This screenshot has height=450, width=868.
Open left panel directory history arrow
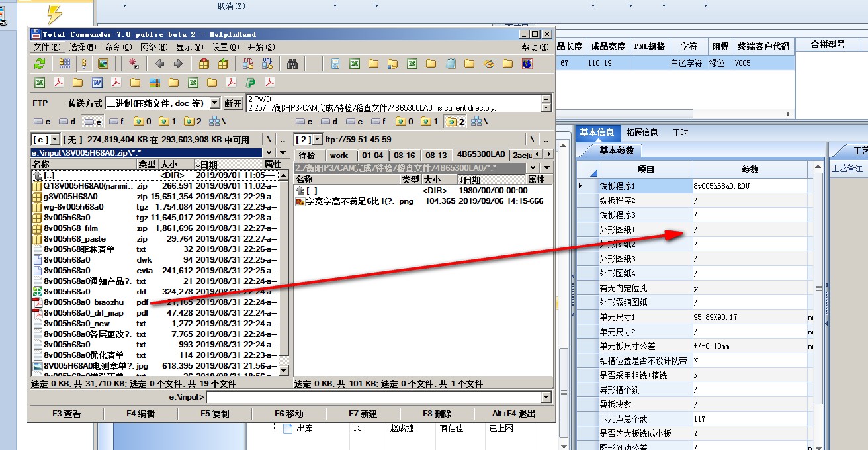coord(282,153)
